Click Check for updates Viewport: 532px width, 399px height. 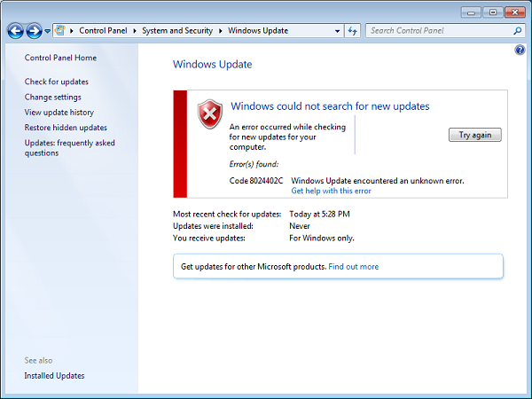pos(57,82)
